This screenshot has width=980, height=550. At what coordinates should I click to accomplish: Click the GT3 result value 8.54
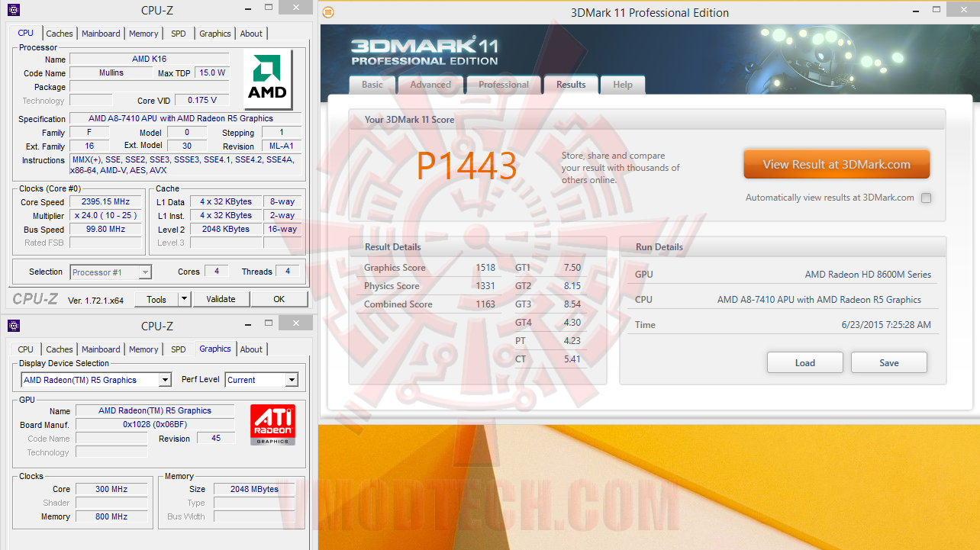pyautogui.click(x=572, y=304)
